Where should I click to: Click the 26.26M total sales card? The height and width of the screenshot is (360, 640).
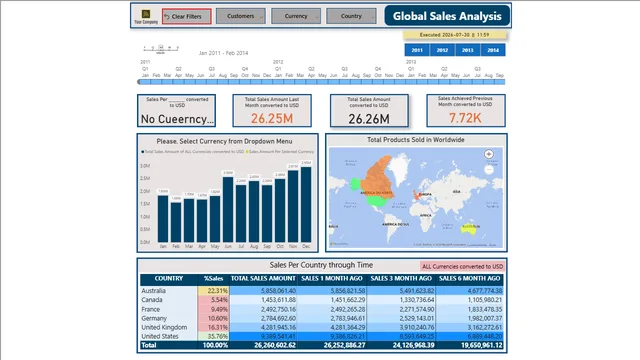[369, 111]
